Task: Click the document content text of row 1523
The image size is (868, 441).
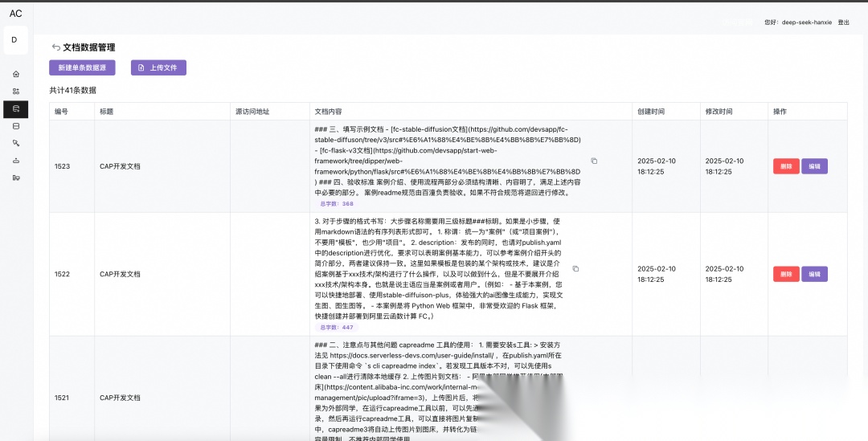Action: point(448,161)
